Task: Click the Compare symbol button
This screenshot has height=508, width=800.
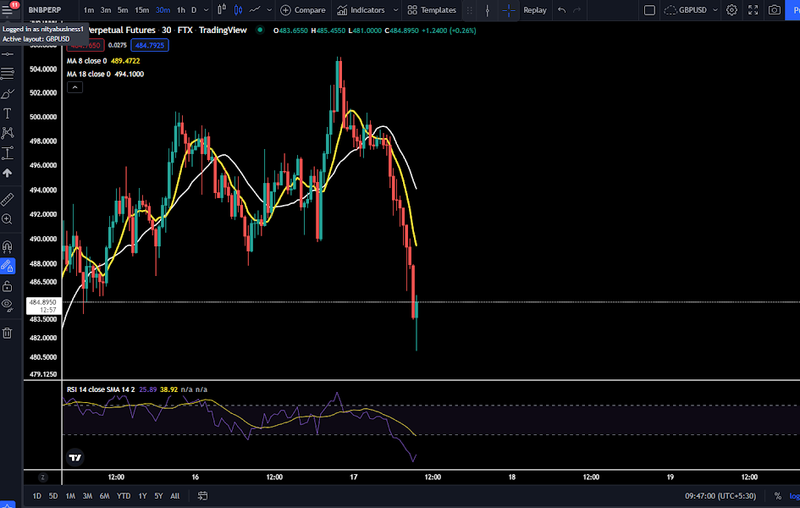Action: pyautogui.click(x=303, y=10)
